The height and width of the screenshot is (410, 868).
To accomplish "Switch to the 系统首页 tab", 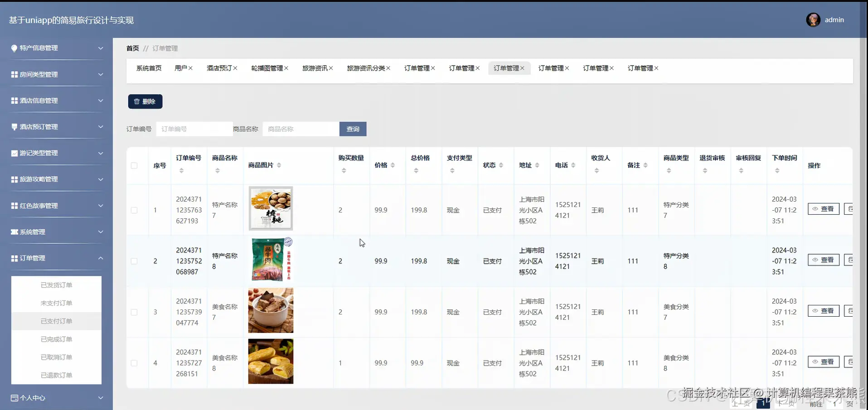I will tap(148, 68).
